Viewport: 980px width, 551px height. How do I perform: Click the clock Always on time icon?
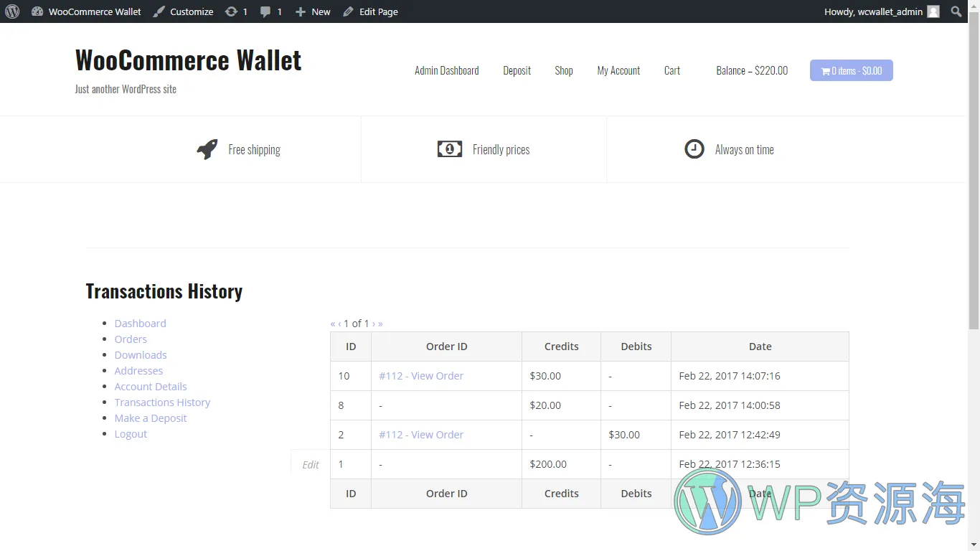(x=694, y=149)
